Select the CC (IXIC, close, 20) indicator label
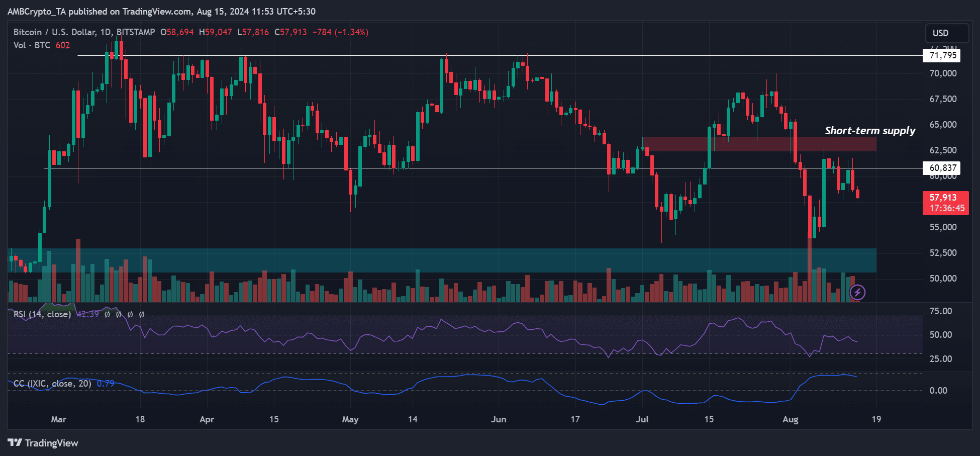980x456 pixels. click(x=52, y=384)
